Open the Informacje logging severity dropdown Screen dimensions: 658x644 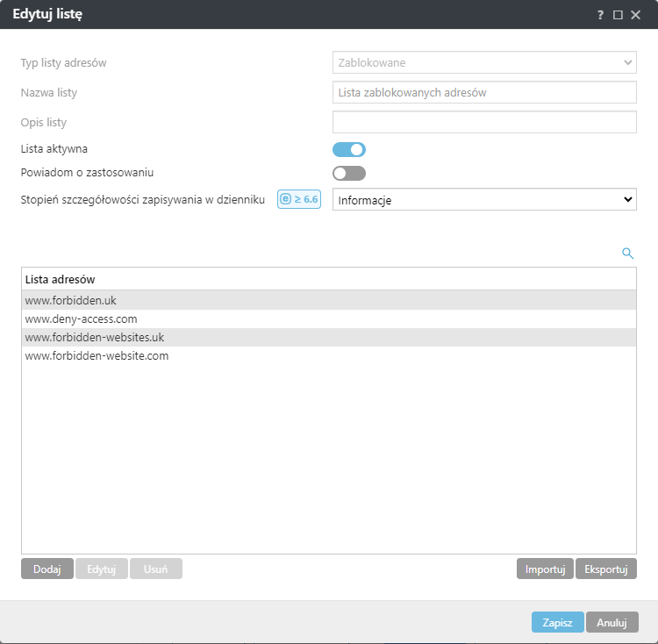click(484, 200)
